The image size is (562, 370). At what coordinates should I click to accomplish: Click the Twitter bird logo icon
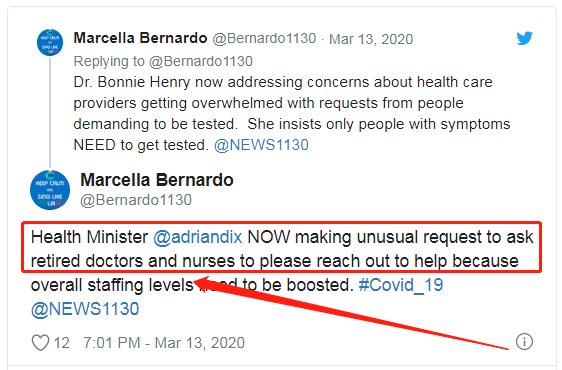pos(524,38)
